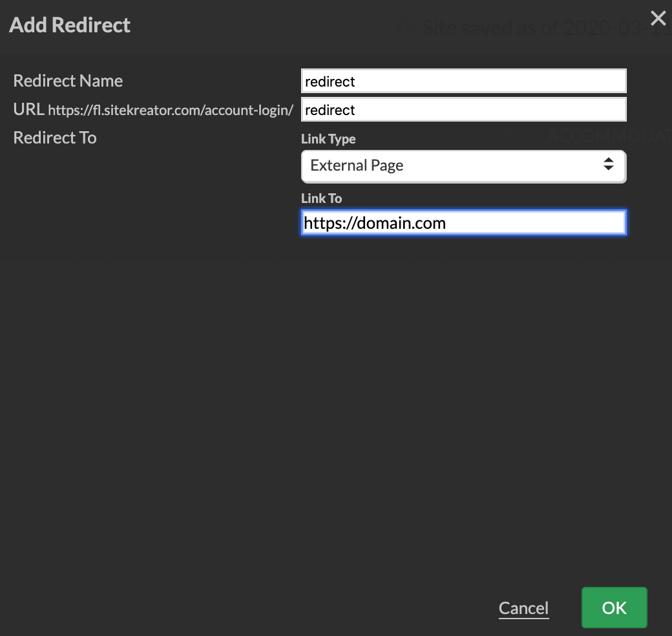Click the Redirect To label
This screenshot has width=672, height=636.
tap(55, 138)
